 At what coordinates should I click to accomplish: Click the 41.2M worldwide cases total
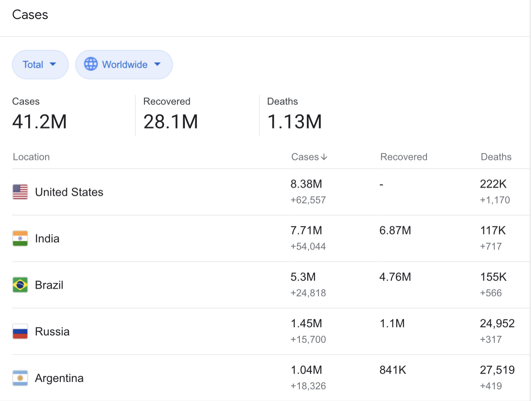click(x=39, y=122)
